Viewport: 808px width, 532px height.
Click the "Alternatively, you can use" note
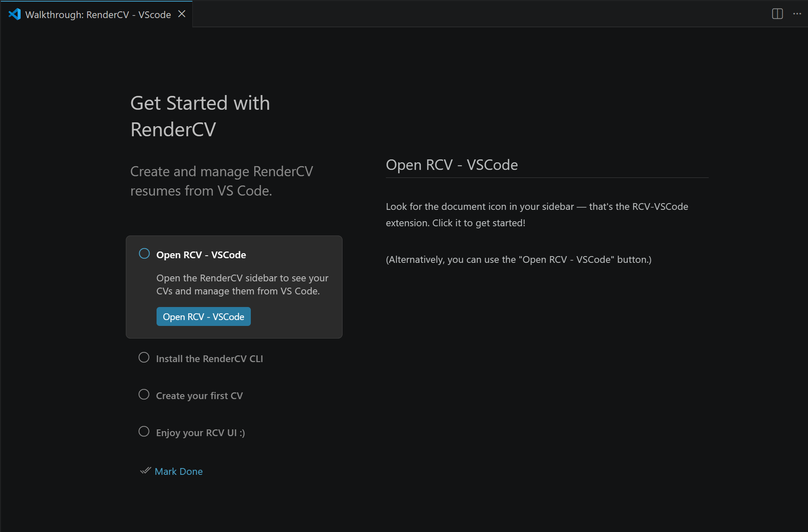pos(518,259)
